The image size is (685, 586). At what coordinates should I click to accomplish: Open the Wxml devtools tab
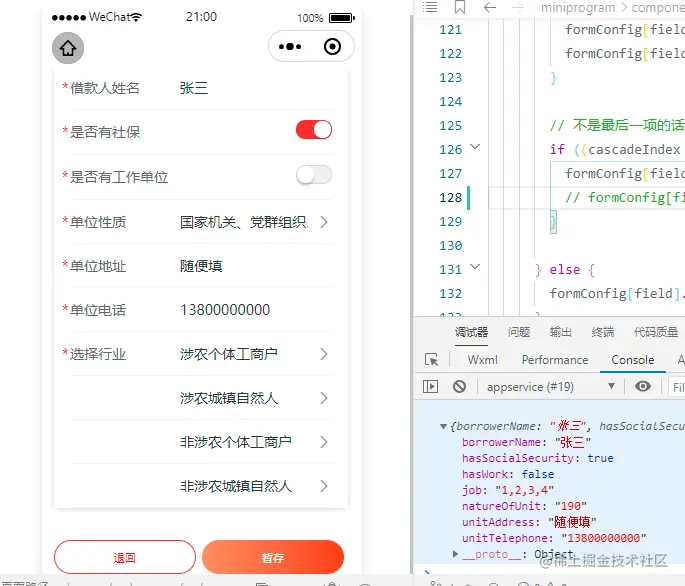click(482, 360)
